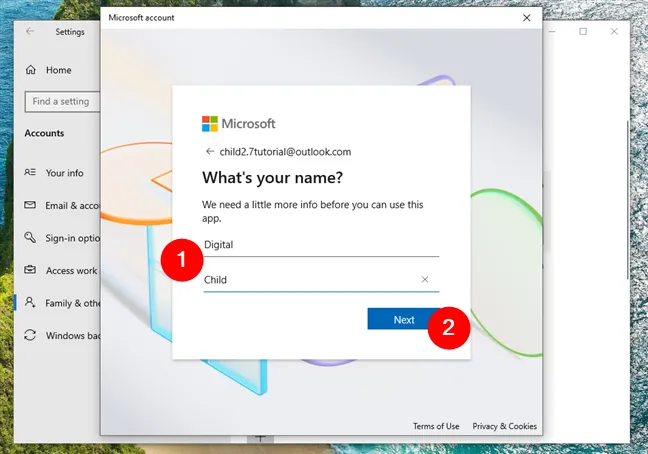
Task: Click the Home house icon in Settings
Action: click(31, 70)
